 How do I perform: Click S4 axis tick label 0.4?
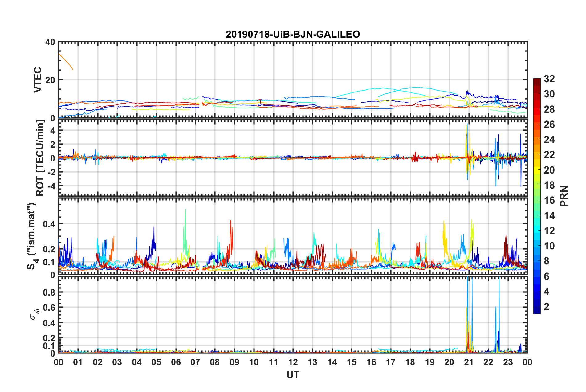(49, 224)
